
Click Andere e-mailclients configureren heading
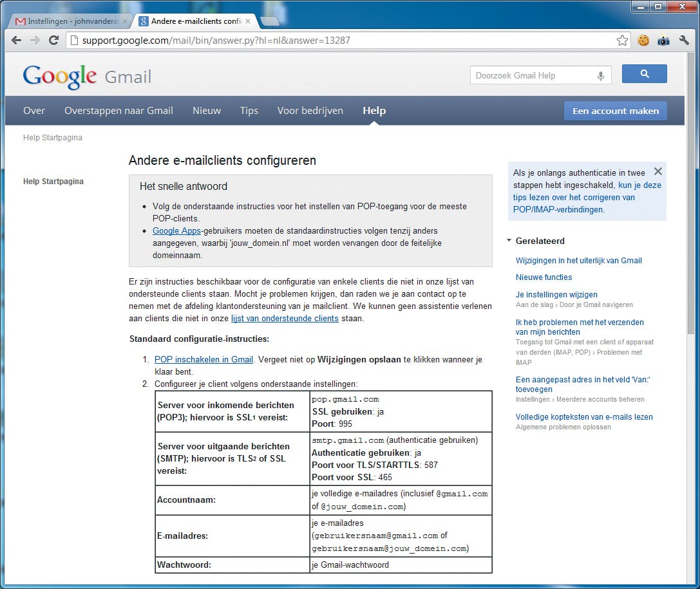pos(222,161)
